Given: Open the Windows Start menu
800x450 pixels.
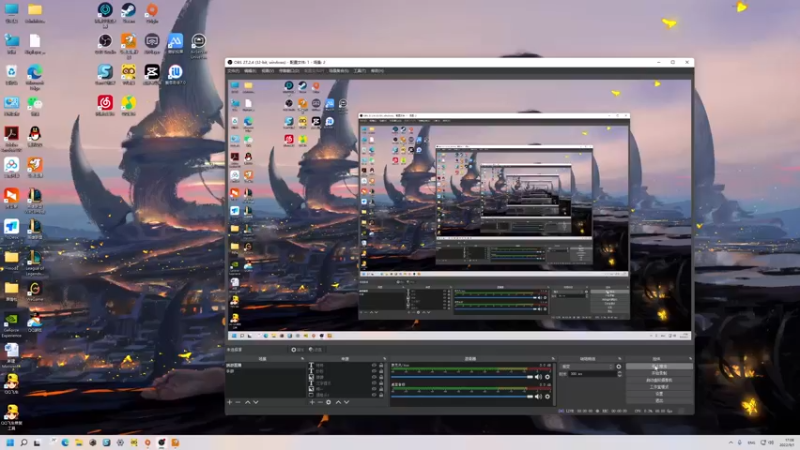Looking at the screenshot, I should (10, 442).
